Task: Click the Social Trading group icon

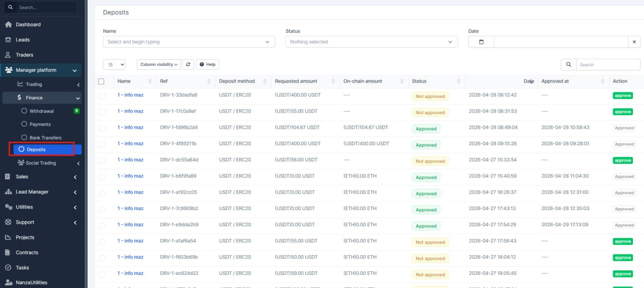Action: coord(21,163)
